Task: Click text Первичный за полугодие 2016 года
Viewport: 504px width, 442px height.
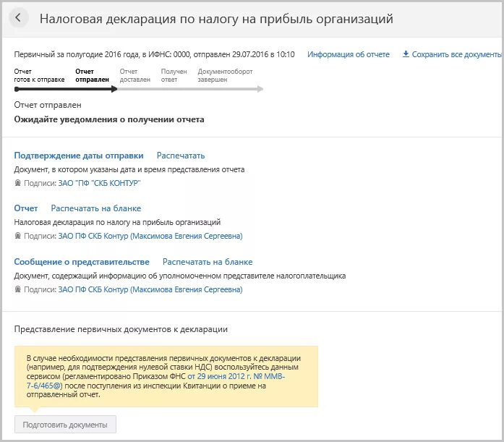Action: coord(154,54)
